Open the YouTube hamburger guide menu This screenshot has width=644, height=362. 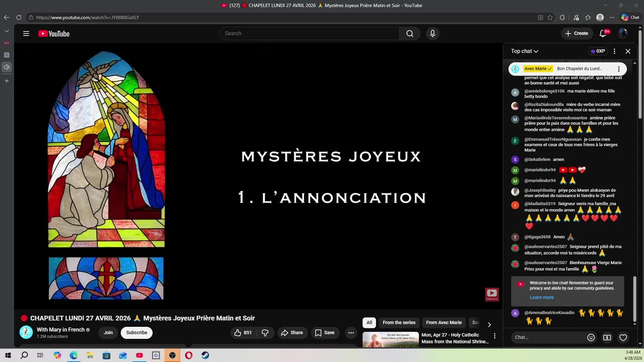26,34
